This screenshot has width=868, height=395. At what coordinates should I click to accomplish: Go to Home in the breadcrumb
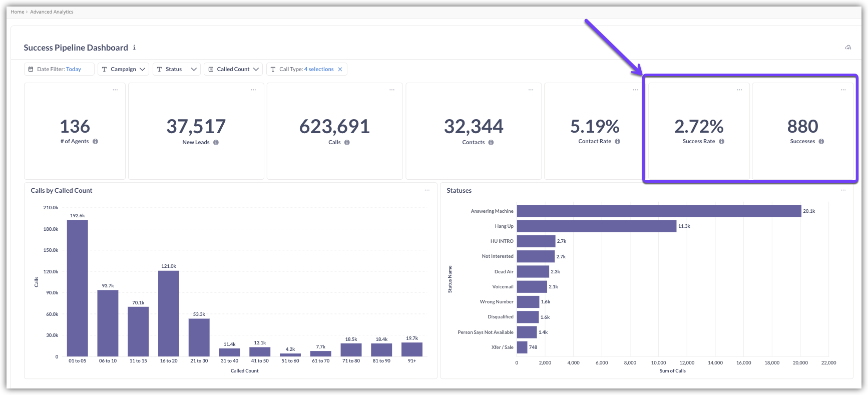(18, 12)
